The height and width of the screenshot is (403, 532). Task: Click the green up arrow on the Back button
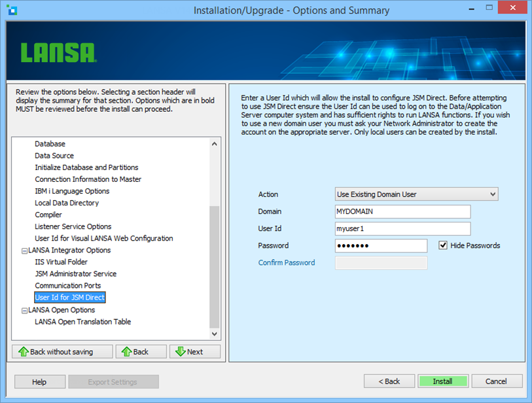coord(126,352)
